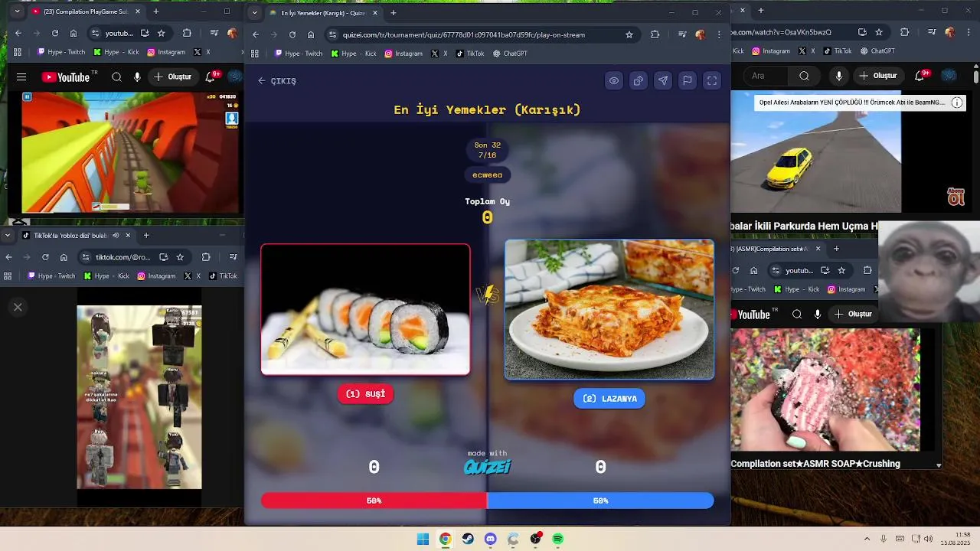This screenshot has height=551, width=980.
Task: Click voice search microphone in top-right YouTube window
Action: point(839,76)
